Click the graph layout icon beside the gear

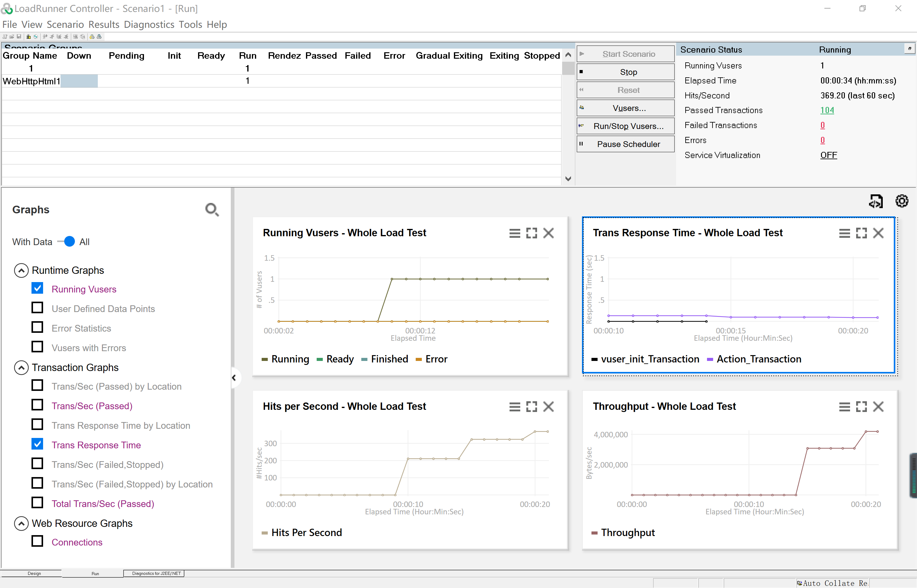pos(876,201)
